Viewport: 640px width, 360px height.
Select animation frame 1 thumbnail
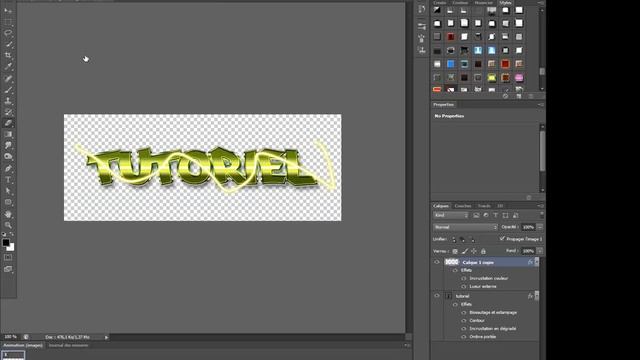[x=13, y=356]
